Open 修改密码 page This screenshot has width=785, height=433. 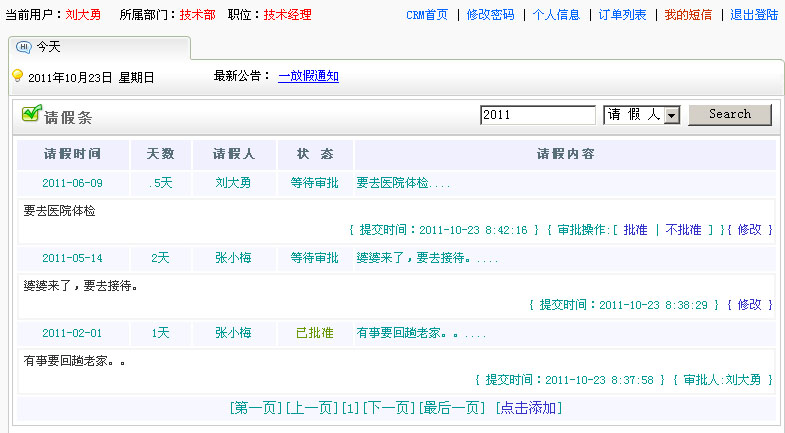[490, 15]
